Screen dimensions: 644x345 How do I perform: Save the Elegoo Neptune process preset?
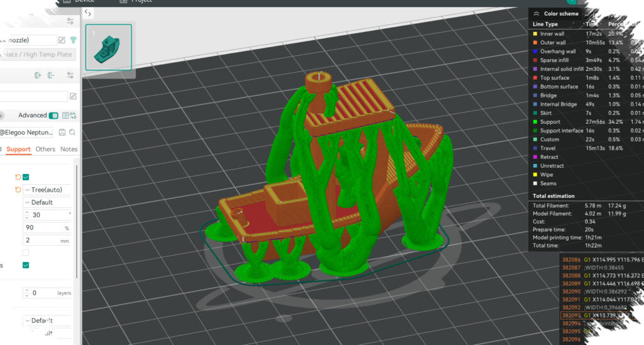pos(62,132)
